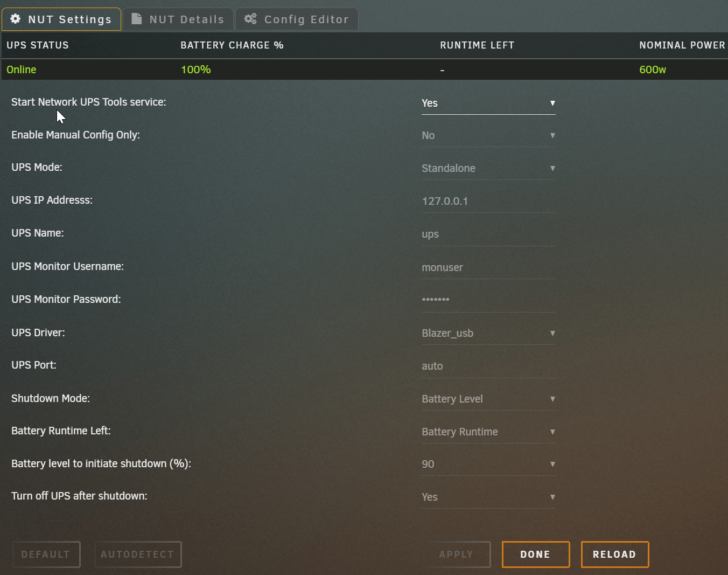728x575 pixels.
Task: Click the 'UPS Name:' label
Action: click(38, 233)
